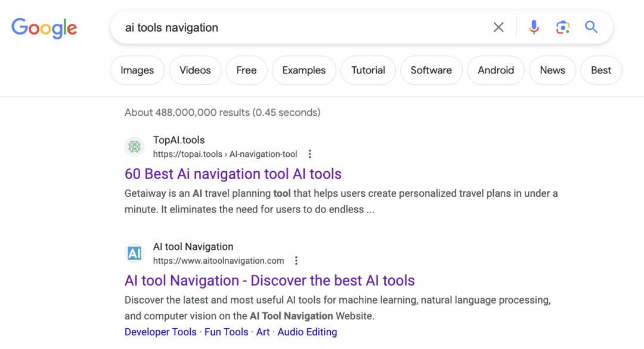Visit the Fun Tools sitelink
Screen dimensions: 644x349
click(227, 332)
